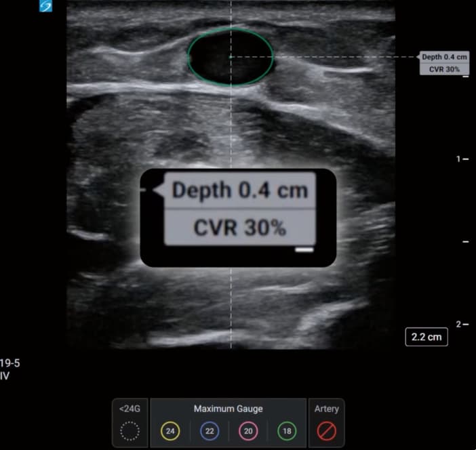Image resolution: width=476 pixels, height=450 pixels.
Task: Click the Artery label text
Action: (x=327, y=409)
